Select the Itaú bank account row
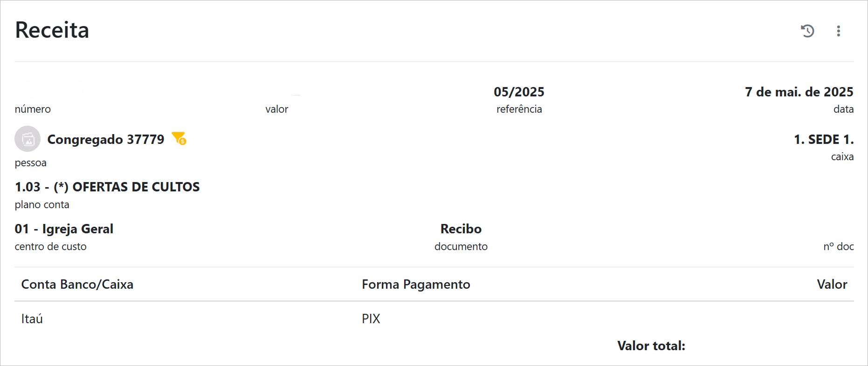The image size is (868, 366). [x=32, y=319]
